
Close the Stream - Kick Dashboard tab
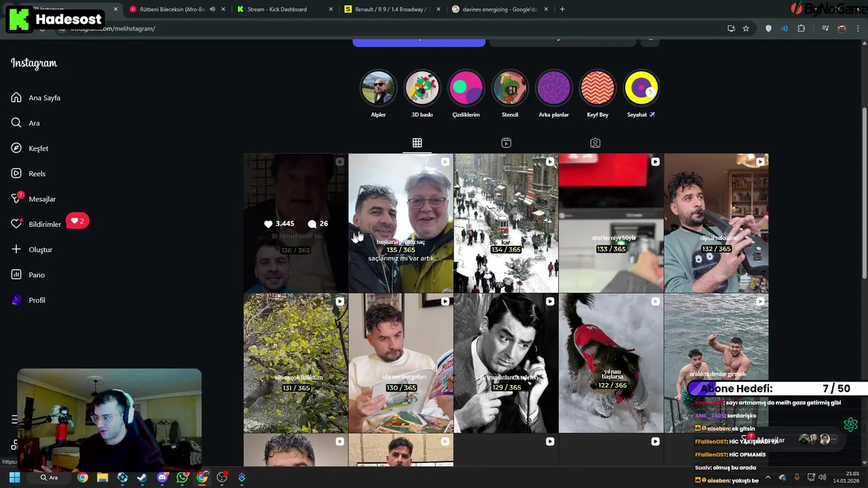331,9
